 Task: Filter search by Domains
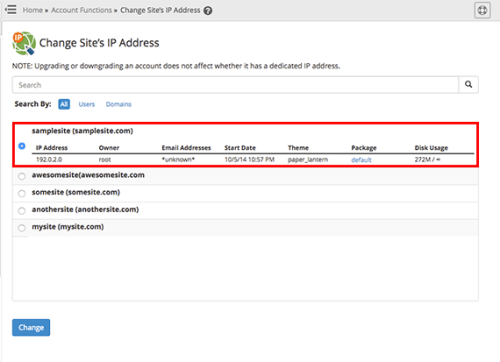click(119, 104)
